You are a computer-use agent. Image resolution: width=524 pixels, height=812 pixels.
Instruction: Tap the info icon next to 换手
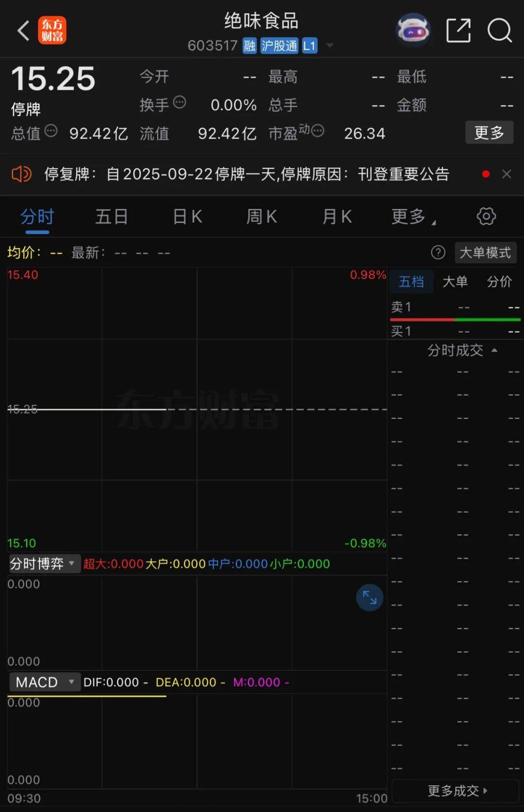[180, 103]
